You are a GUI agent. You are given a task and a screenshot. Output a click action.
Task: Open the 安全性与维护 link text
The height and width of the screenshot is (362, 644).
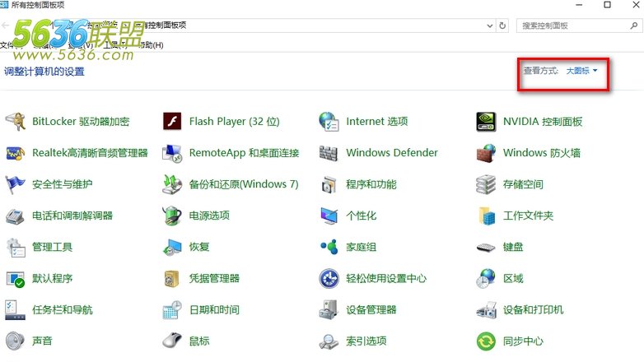click(62, 184)
